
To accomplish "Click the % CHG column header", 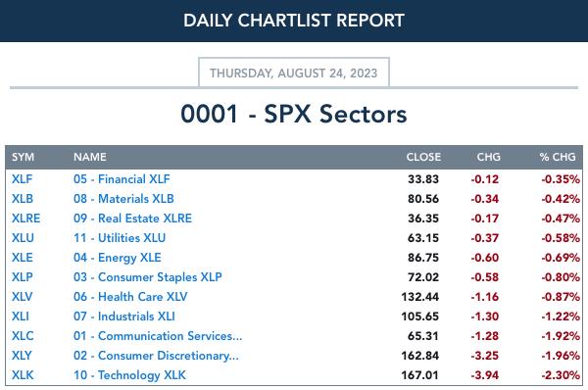I will (558, 157).
